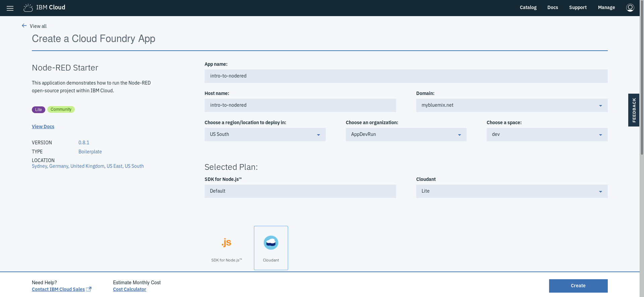Viewport: 644px width, 297px height.
Task: Click the Germany location text
Action: tap(59, 166)
